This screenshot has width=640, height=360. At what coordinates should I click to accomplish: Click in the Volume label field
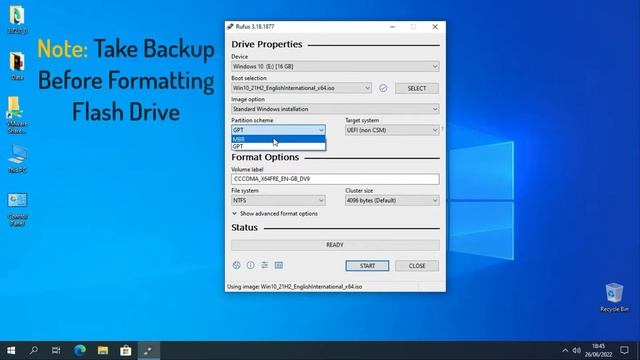click(335, 179)
